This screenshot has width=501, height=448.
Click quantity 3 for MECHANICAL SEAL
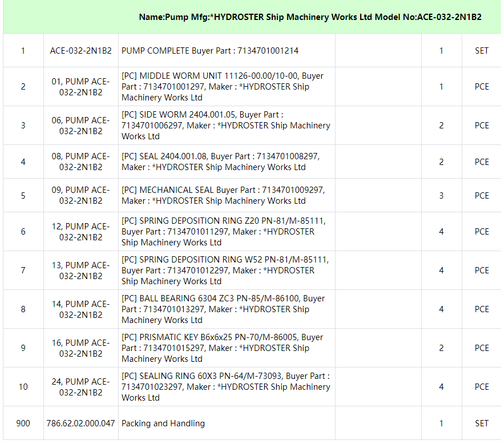click(x=441, y=196)
